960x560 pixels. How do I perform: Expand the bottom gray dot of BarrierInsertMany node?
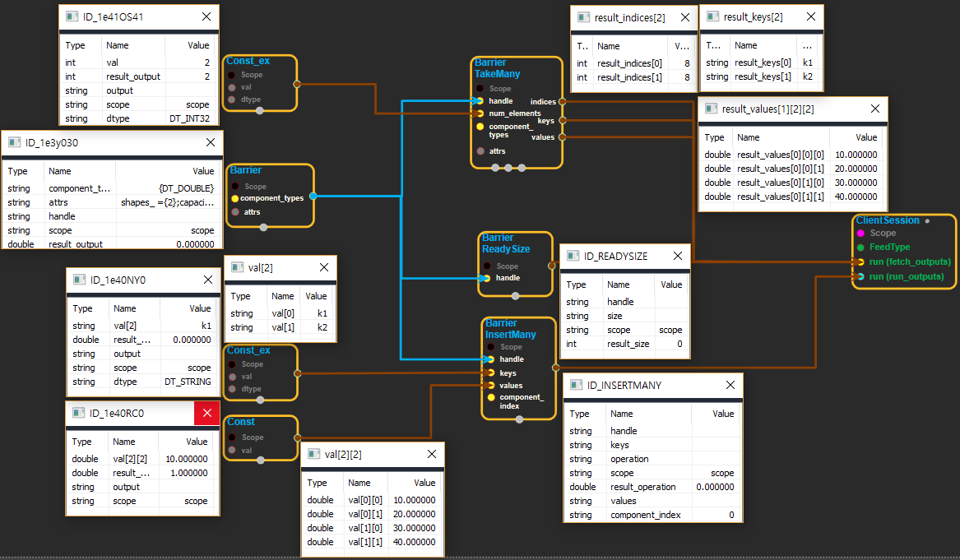click(x=519, y=419)
